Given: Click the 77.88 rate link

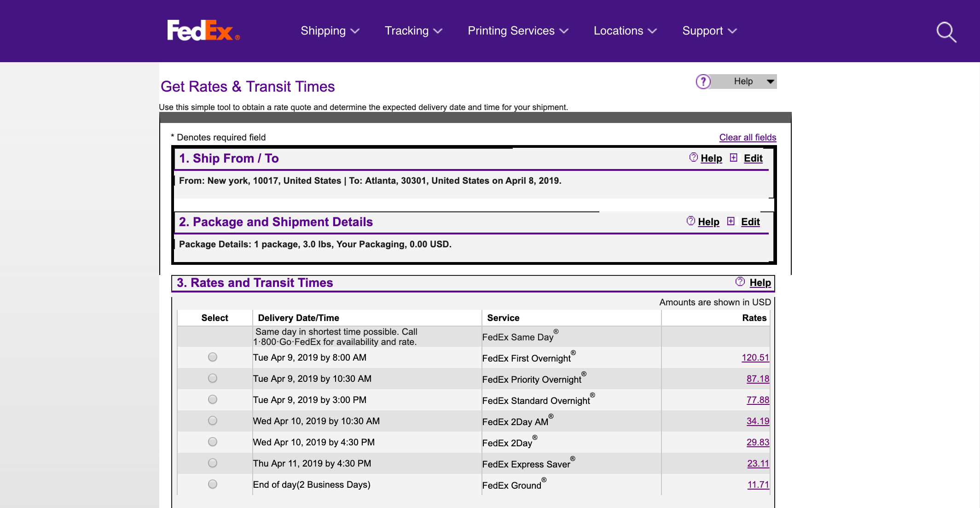Looking at the screenshot, I should tap(758, 400).
